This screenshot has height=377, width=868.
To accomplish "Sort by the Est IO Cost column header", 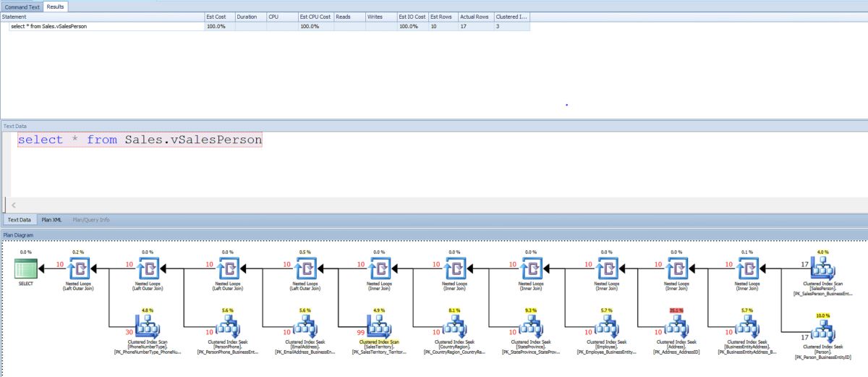I will pyautogui.click(x=412, y=16).
